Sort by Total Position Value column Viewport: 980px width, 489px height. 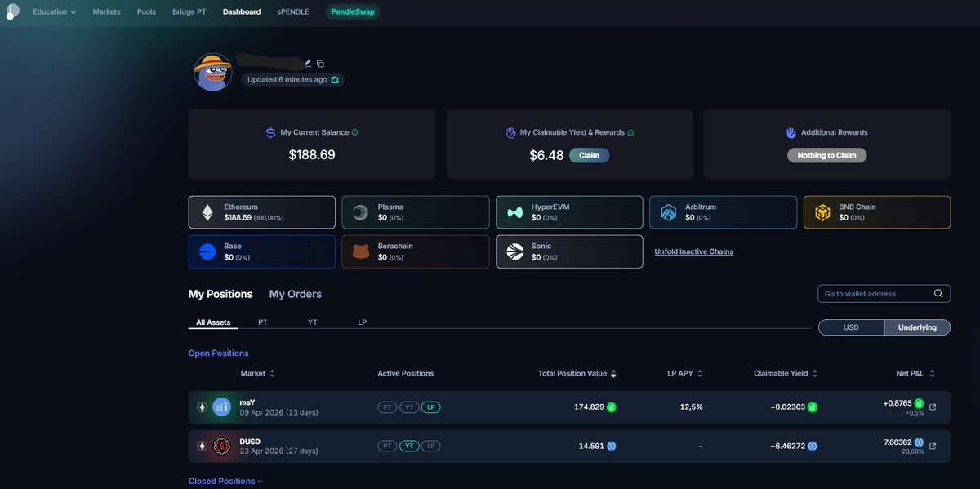click(x=613, y=373)
